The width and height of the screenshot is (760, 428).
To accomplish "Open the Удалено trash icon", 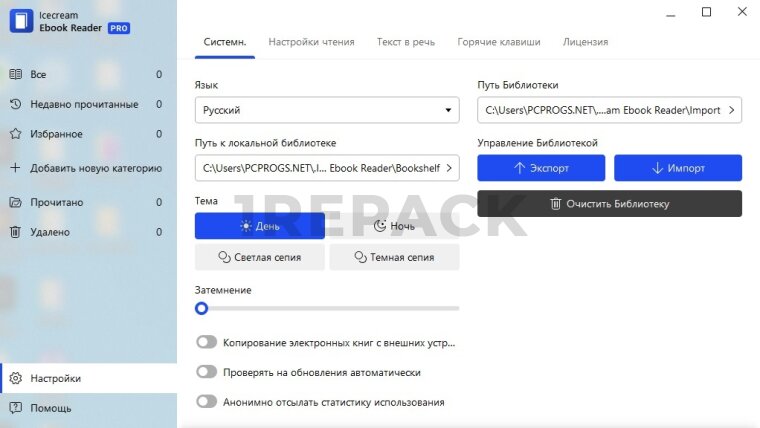I will 15,232.
